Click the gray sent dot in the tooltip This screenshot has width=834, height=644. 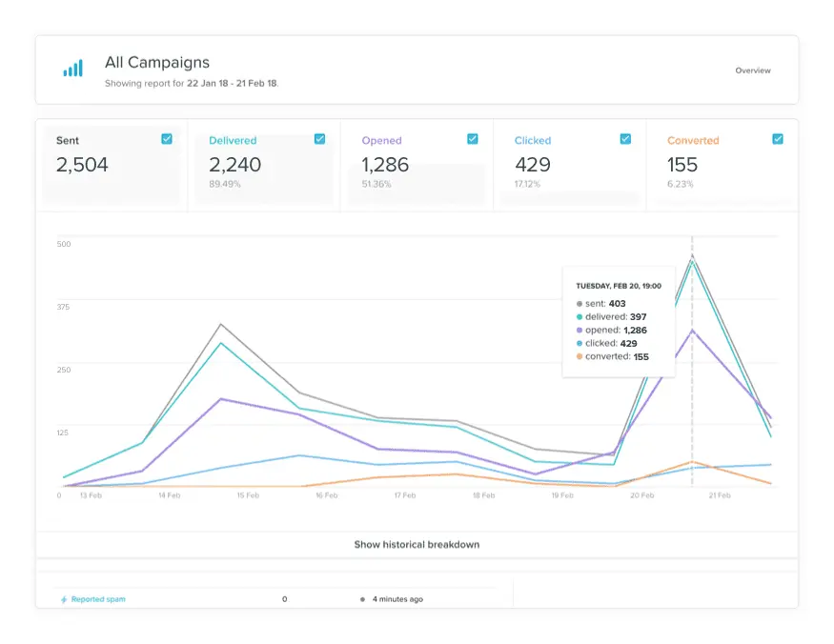point(580,304)
